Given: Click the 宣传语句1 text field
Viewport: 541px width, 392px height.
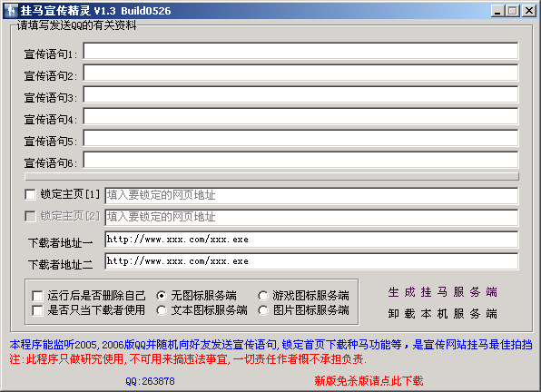Looking at the screenshot, I should click(x=300, y=51).
